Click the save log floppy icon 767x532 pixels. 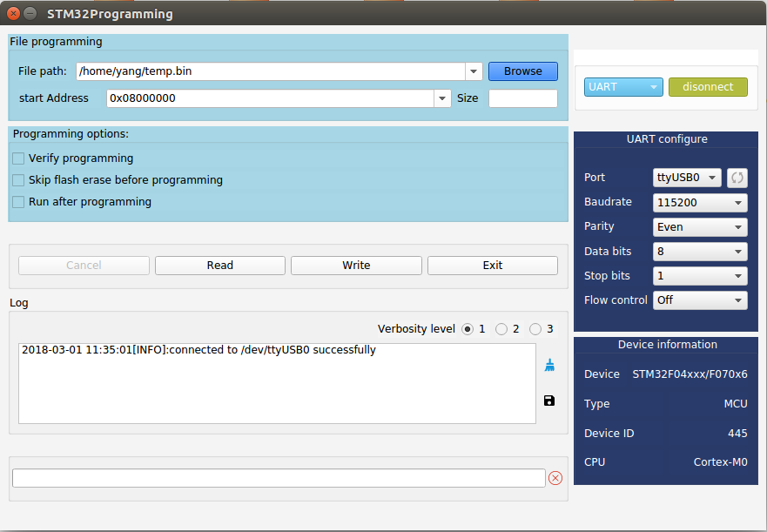tap(549, 401)
